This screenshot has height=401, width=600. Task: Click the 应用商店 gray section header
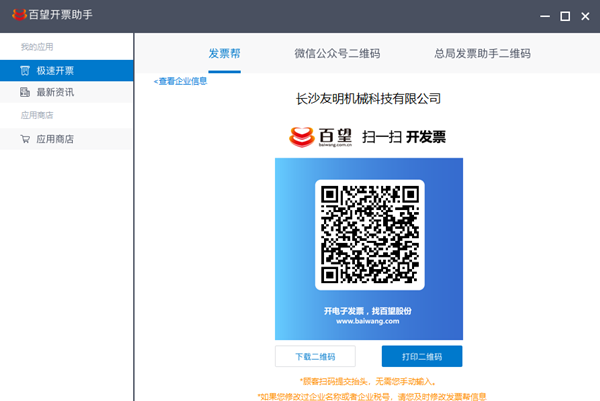click(37, 115)
